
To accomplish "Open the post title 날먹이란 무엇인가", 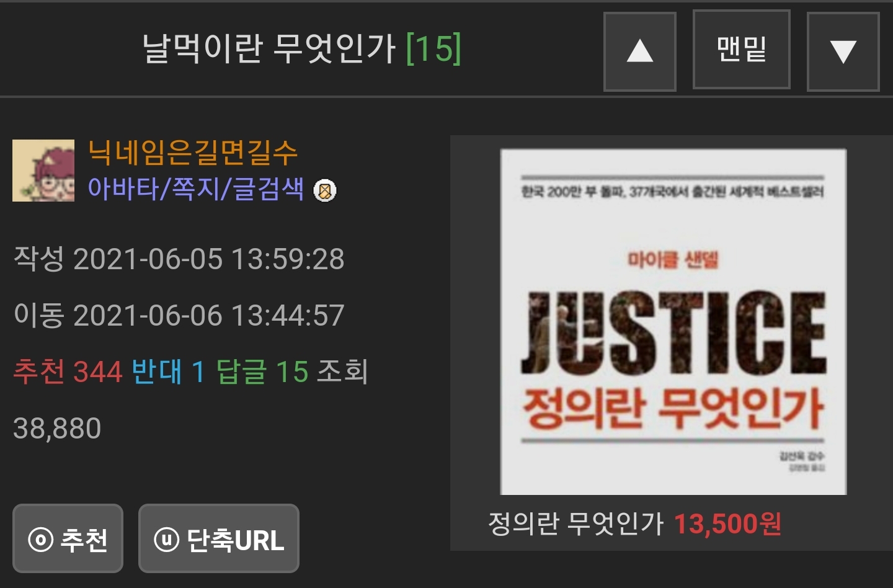I will point(269,48).
